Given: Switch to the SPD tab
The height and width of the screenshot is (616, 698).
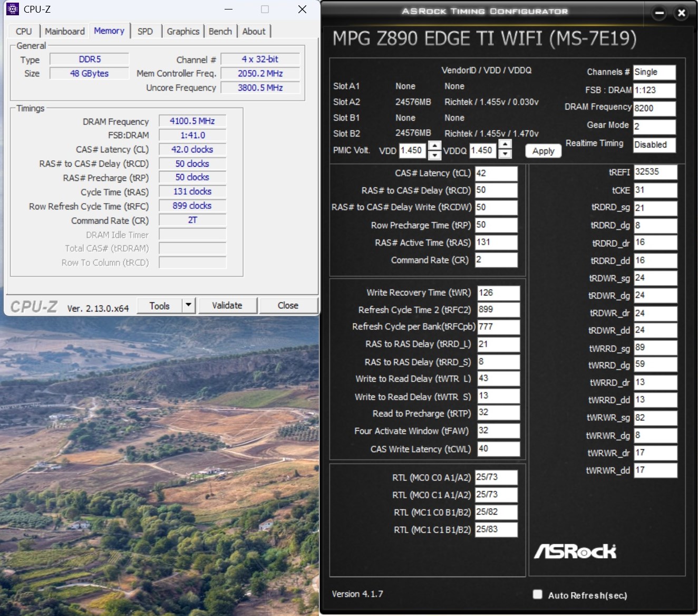Looking at the screenshot, I should coord(145,32).
